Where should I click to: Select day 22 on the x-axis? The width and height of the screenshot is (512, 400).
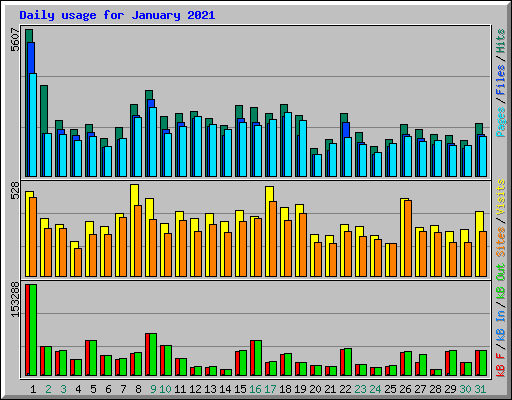[345, 389]
